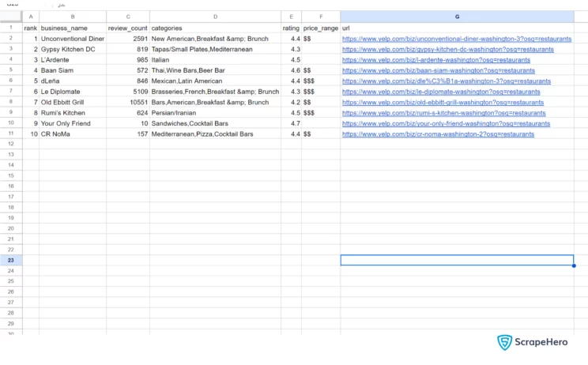
Task: Select the 'Unconventional Diner' cell
Action: coord(73,39)
